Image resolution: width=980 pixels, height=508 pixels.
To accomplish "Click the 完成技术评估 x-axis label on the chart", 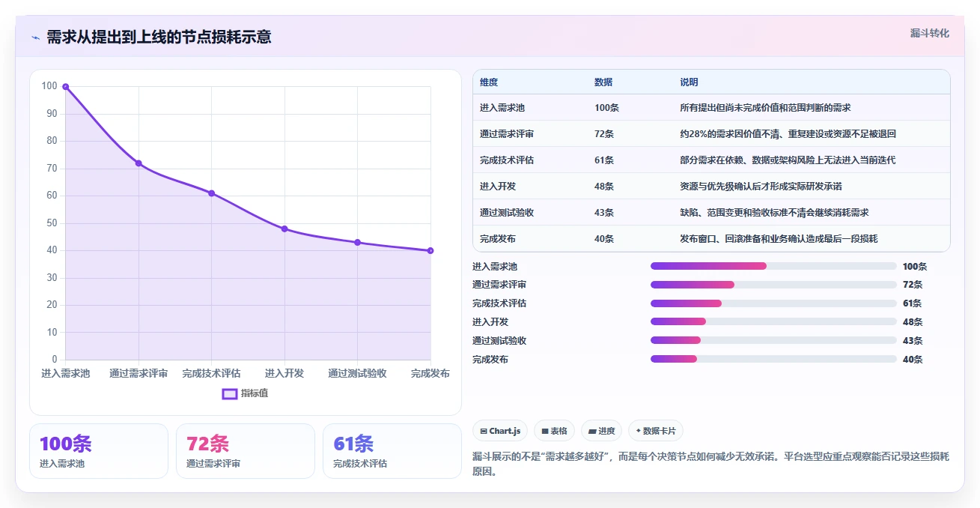I will tap(211, 373).
